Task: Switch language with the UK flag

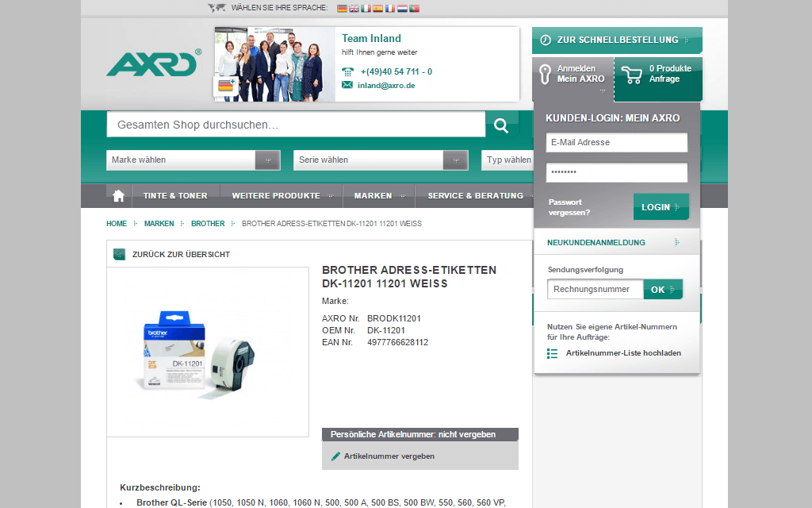Action: click(354, 8)
